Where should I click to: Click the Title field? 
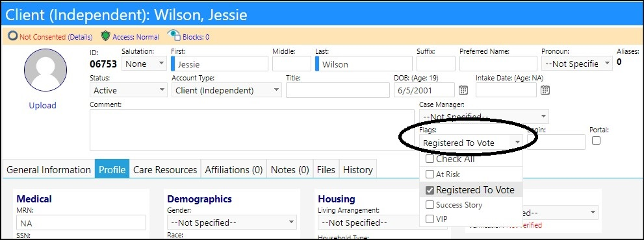(x=338, y=90)
